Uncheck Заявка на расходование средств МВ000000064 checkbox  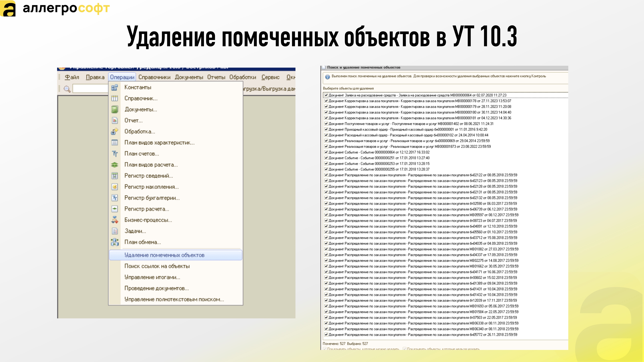click(x=326, y=95)
